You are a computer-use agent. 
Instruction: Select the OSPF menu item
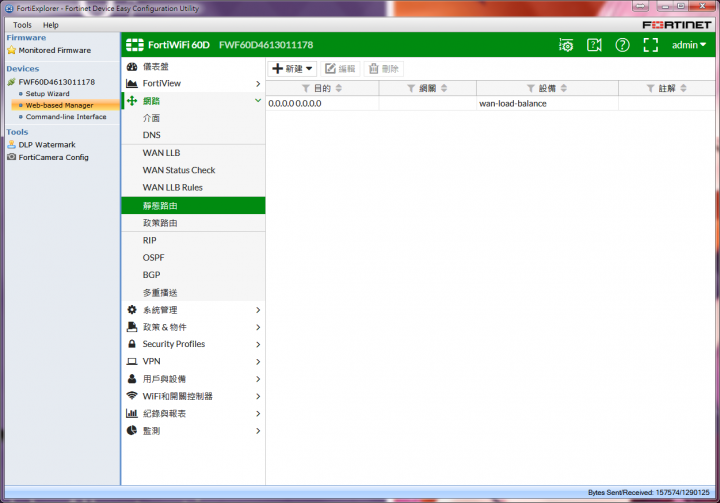(193, 258)
